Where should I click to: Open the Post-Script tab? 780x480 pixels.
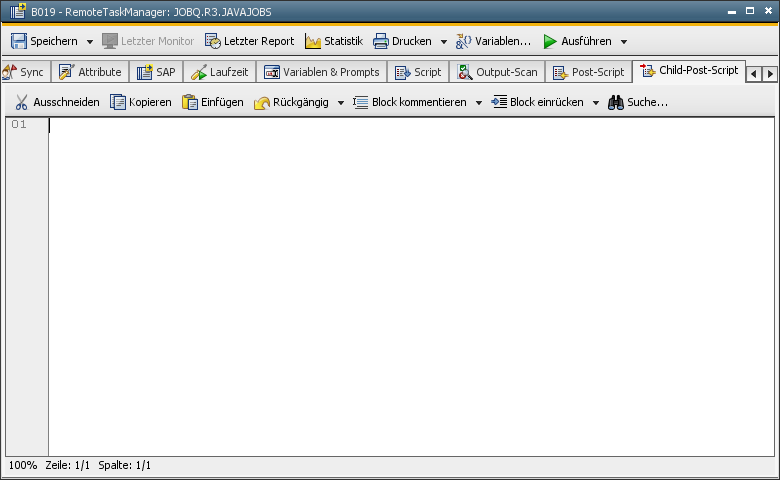588,72
